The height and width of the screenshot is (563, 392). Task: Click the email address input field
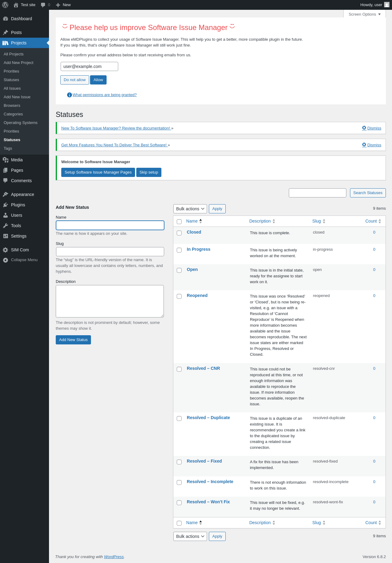tap(89, 66)
